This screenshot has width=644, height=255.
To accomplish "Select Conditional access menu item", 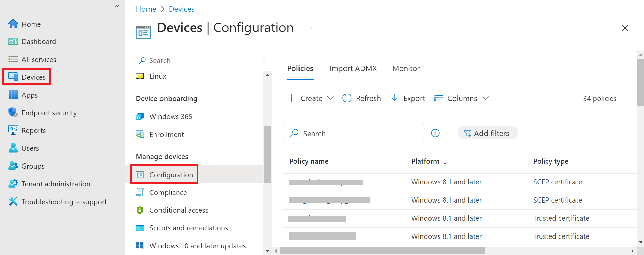I will pyautogui.click(x=179, y=210).
